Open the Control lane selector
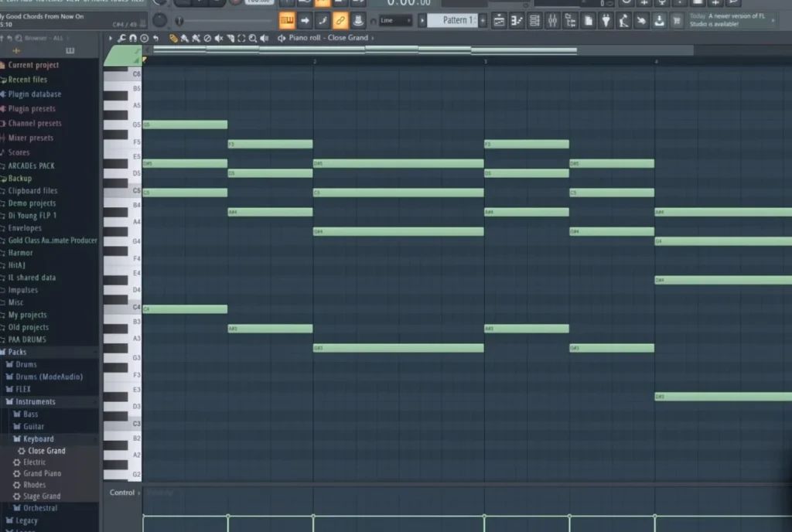This screenshot has width=792, height=532. click(x=125, y=493)
